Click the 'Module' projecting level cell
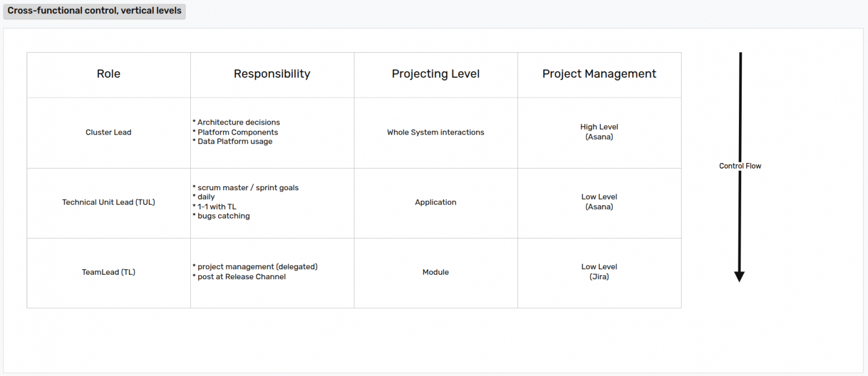This screenshot has width=868, height=376. [436, 273]
